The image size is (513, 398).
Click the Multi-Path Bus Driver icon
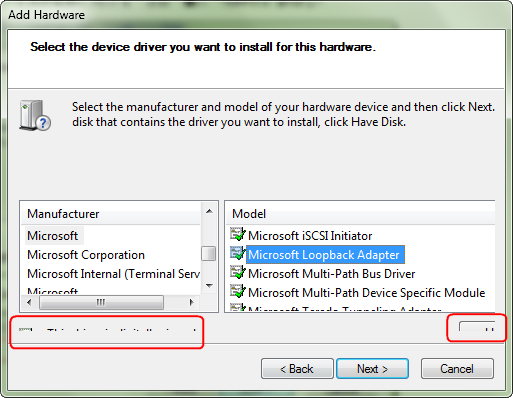238,272
